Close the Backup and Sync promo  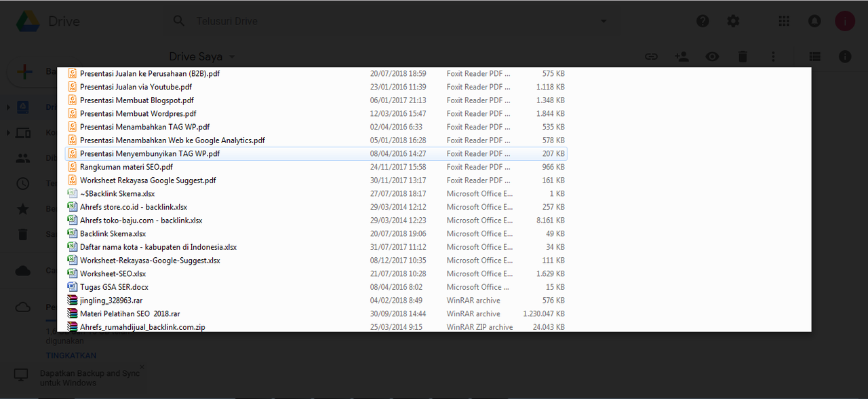[142, 367]
